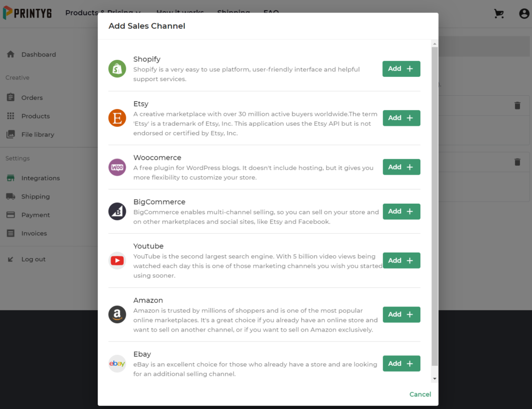Image resolution: width=532 pixels, height=409 pixels.
Task: Open the How it works menu item
Action: pyautogui.click(x=180, y=12)
